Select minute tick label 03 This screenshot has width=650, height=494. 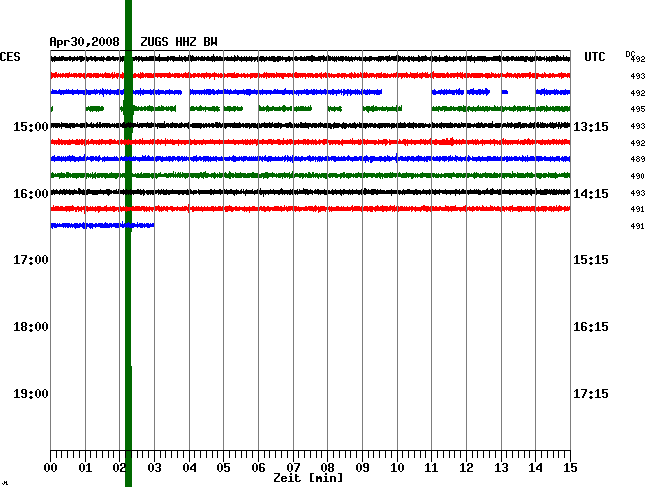pos(154,468)
